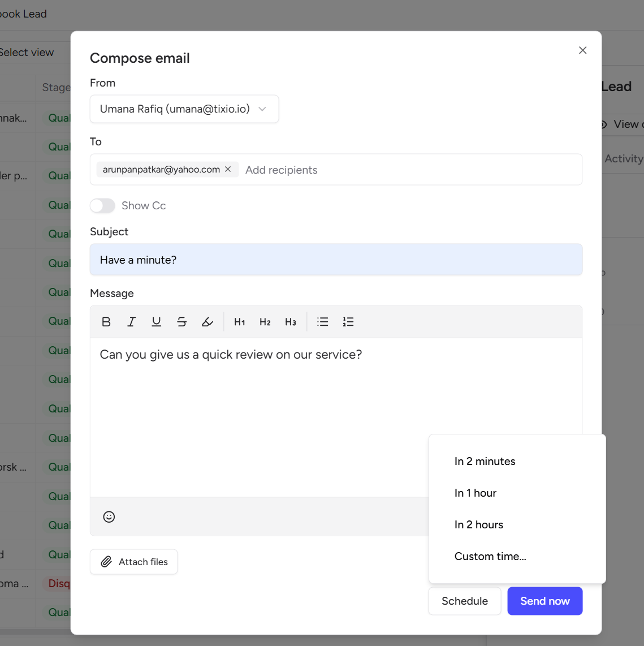644x646 pixels.
Task: Insert a bulleted list
Action: tap(323, 322)
